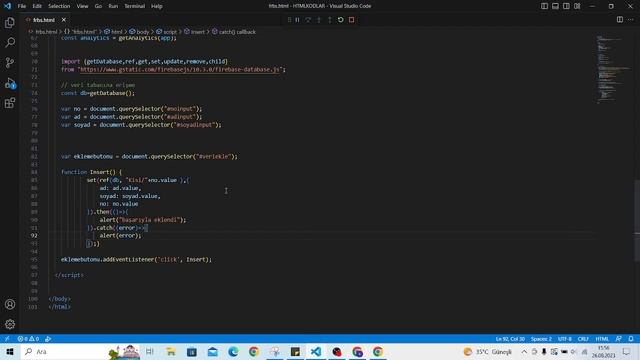
Task: Close the frbs.html editor tab
Action: (x=64, y=20)
